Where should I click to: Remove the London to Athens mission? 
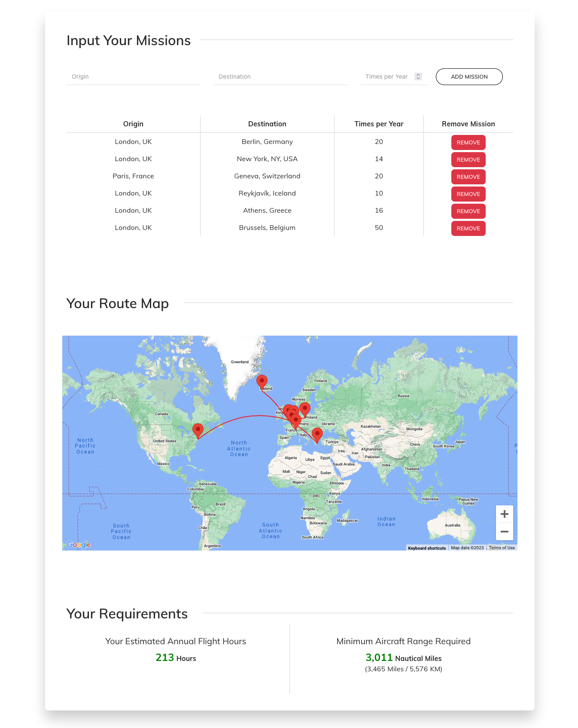pyautogui.click(x=468, y=211)
